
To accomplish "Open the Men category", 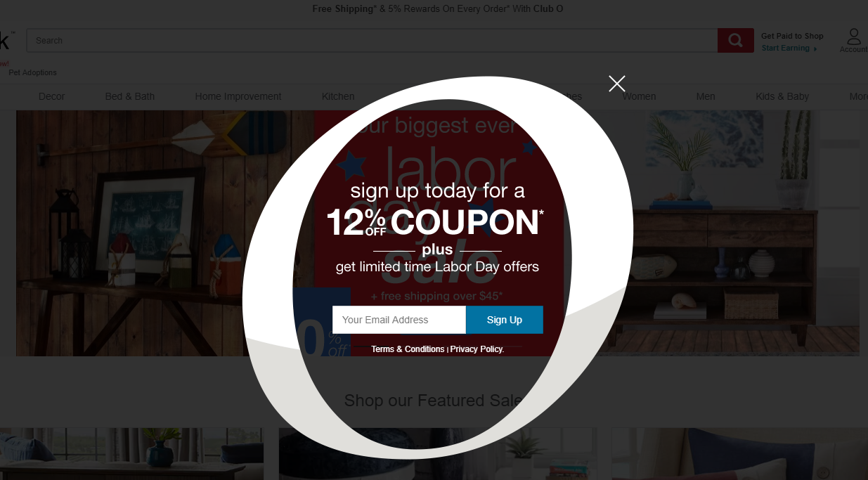I will [706, 96].
